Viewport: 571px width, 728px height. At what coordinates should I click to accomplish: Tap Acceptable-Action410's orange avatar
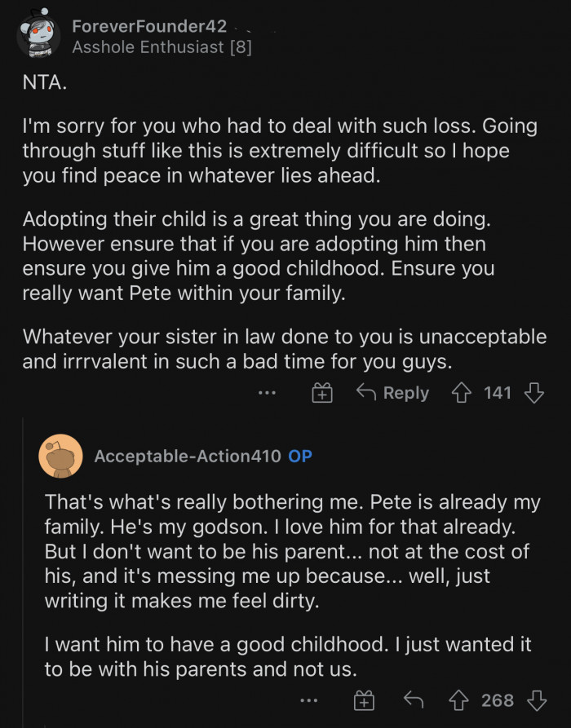tap(60, 457)
